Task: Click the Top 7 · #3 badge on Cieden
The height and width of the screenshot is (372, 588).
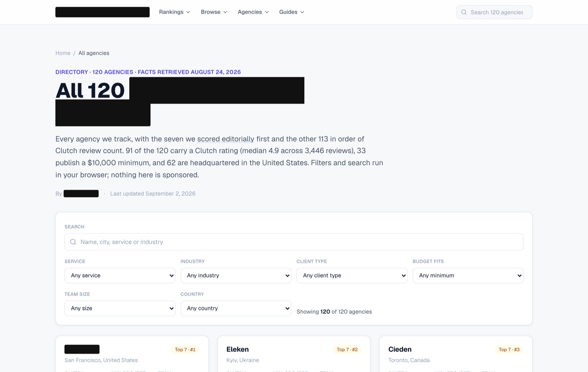Action: click(509, 350)
